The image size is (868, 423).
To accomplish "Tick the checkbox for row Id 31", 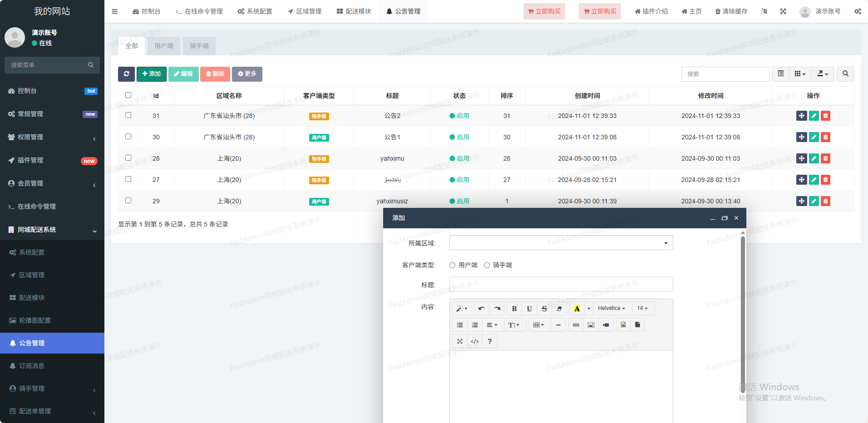I will pos(128,115).
